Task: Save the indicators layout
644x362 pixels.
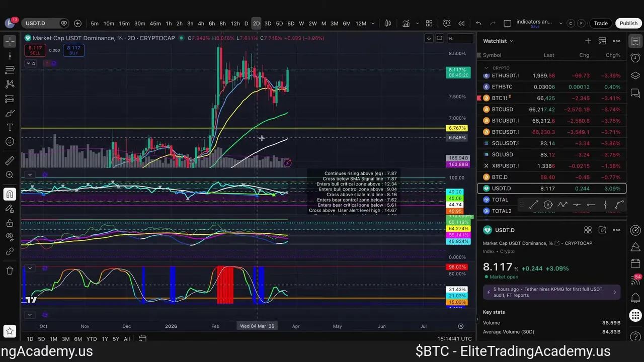Action: (x=535, y=27)
